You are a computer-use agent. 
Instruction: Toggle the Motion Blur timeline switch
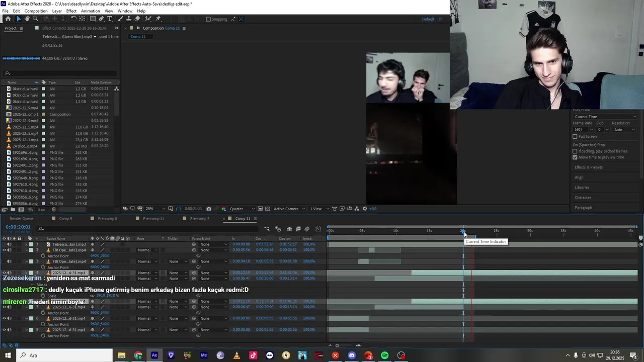click(307, 229)
